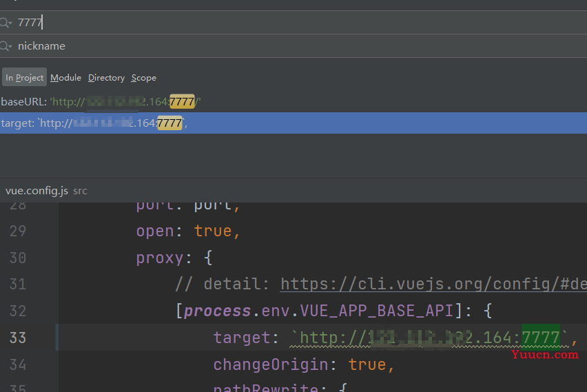Click line number 32 in the gutter
The width and height of the screenshot is (587, 392).
pos(18,311)
